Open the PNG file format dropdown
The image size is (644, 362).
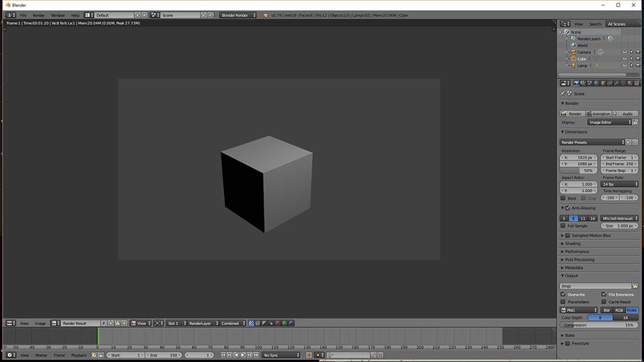579,310
